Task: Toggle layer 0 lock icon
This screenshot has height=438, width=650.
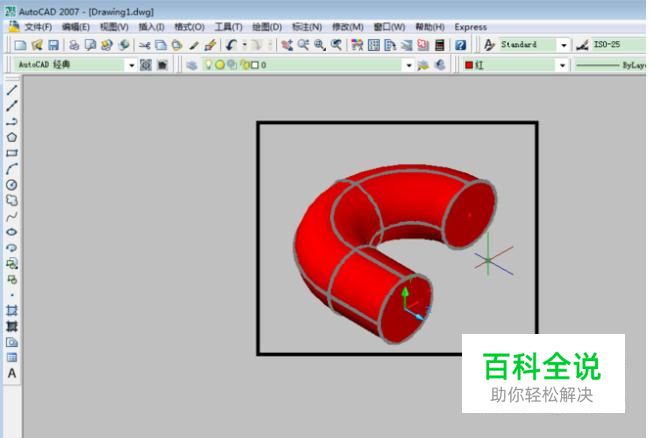Action: 245,65
